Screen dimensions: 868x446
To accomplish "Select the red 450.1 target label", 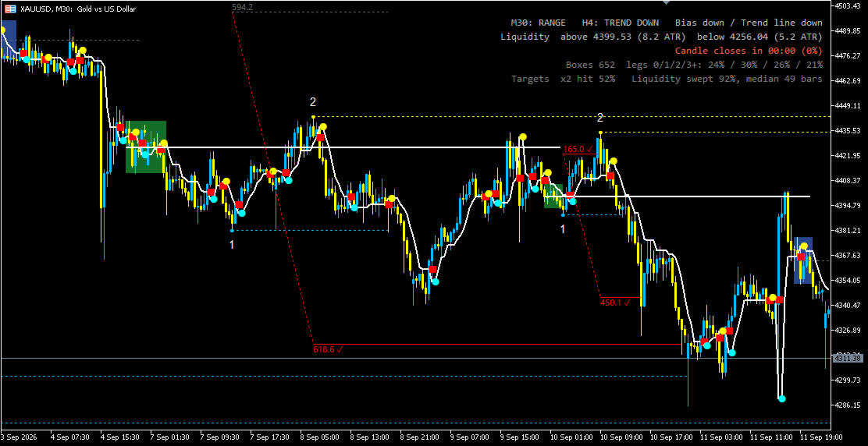I will [x=615, y=303].
